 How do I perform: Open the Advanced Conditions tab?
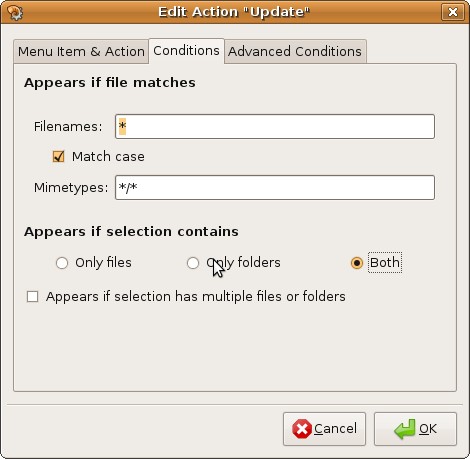(x=295, y=52)
